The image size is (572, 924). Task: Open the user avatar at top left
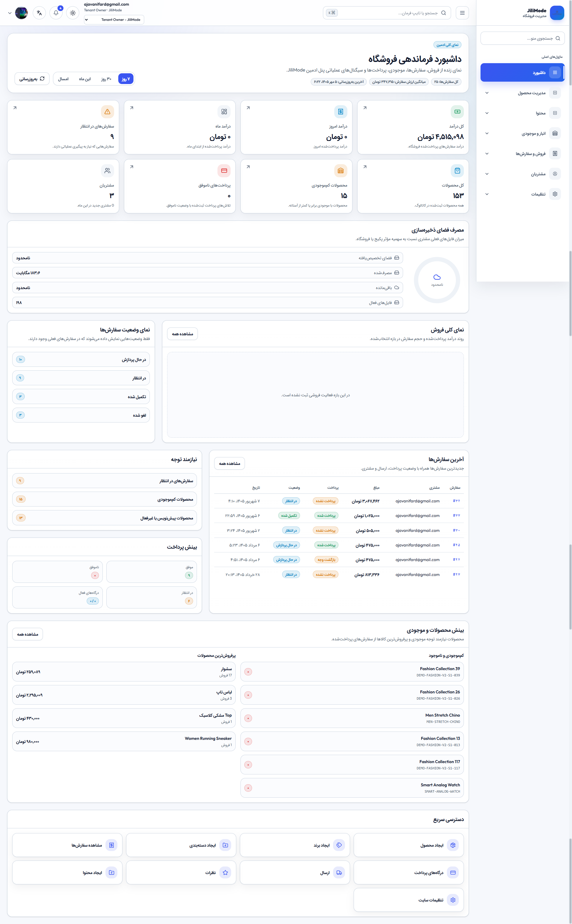[x=21, y=13]
